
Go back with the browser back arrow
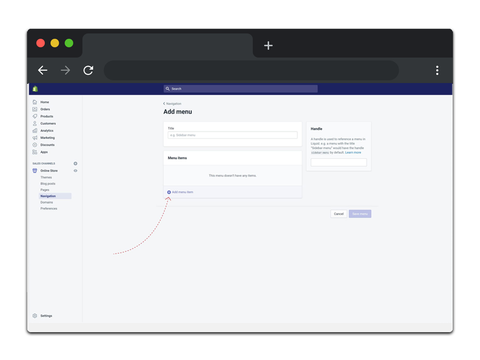tap(43, 70)
